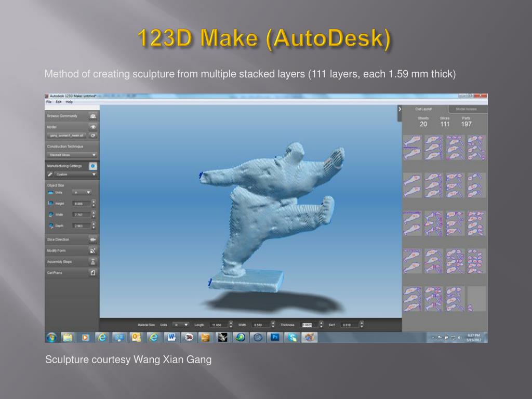Click the Slice Direction icon
Screen dimensions: 532x399
93,240
